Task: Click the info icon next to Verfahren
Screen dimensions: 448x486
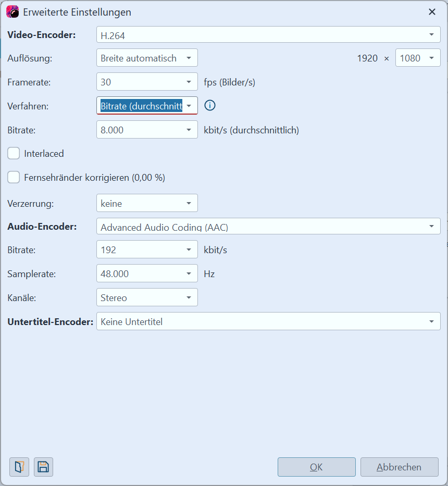Action: click(209, 106)
